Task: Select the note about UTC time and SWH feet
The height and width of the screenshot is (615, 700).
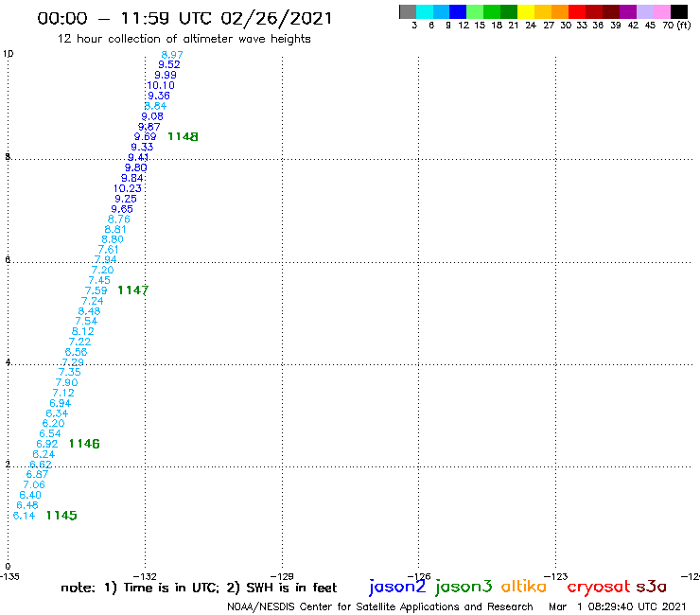Action: tap(199, 588)
